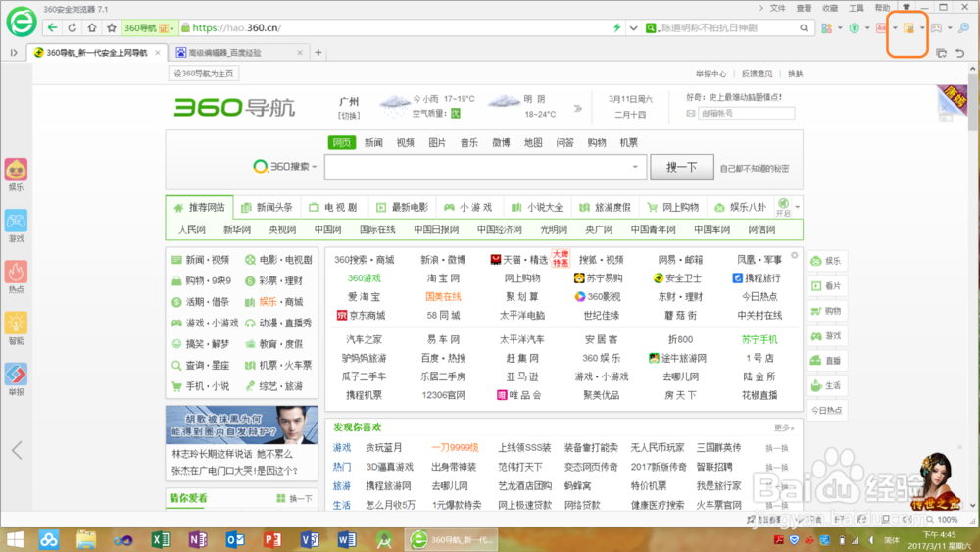Click the URL address bar field
Viewport: 980px width, 552px height.
(x=400, y=28)
